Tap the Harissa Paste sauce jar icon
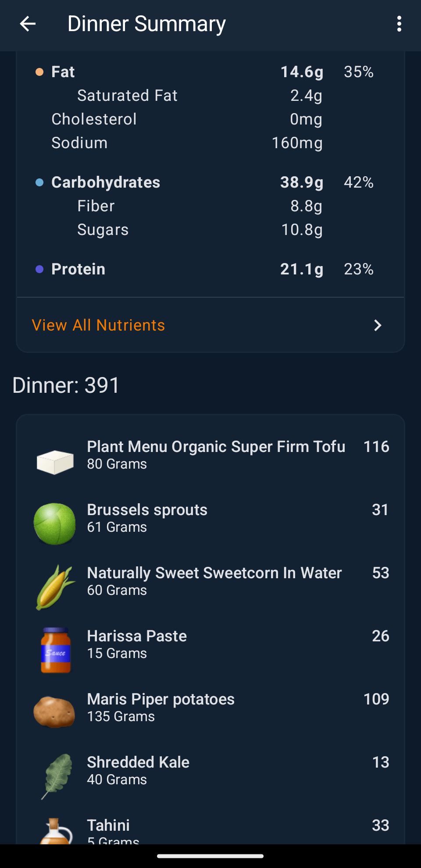Screen dimensions: 421x868 [x=55, y=650]
